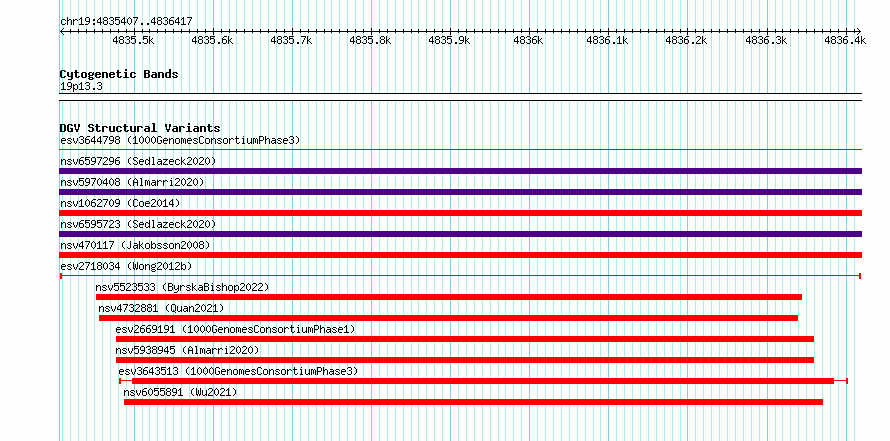
Task: Click the 4835.9k ruler tick label
Action: (x=449, y=40)
